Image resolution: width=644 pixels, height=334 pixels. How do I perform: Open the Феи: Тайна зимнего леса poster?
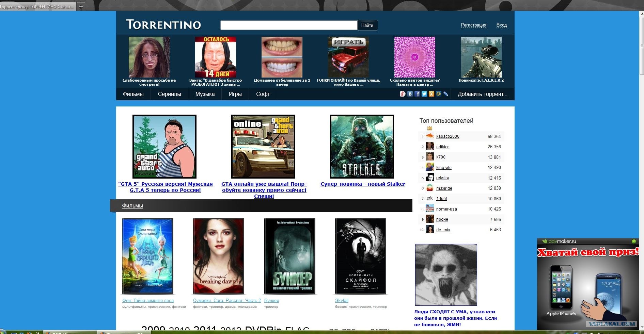[148, 256]
